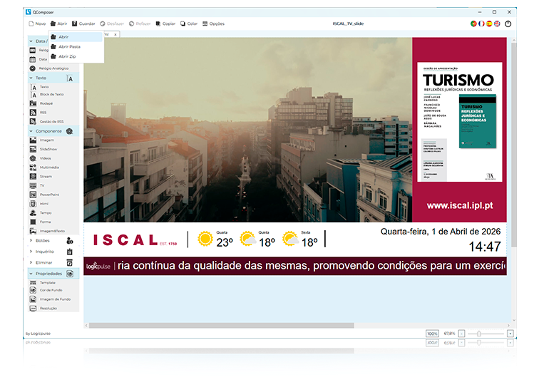The height and width of the screenshot is (392, 539).
Task: Select the French flag language option
Action: click(x=481, y=24)
